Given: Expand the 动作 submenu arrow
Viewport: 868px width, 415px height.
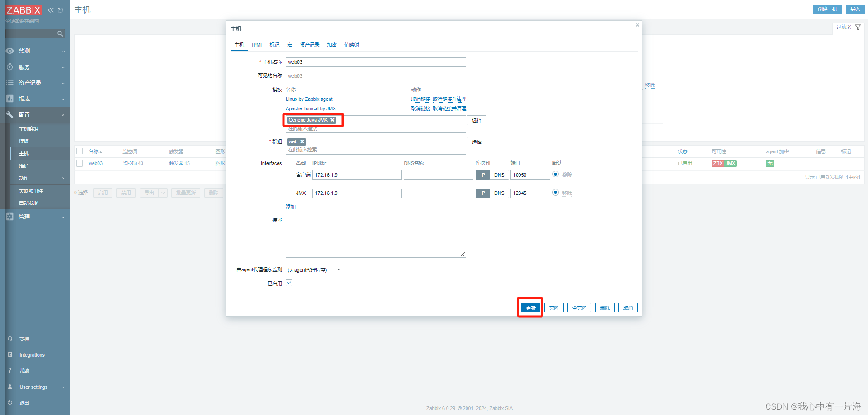Looking at the screenshot, I should [x=63, y=179].
